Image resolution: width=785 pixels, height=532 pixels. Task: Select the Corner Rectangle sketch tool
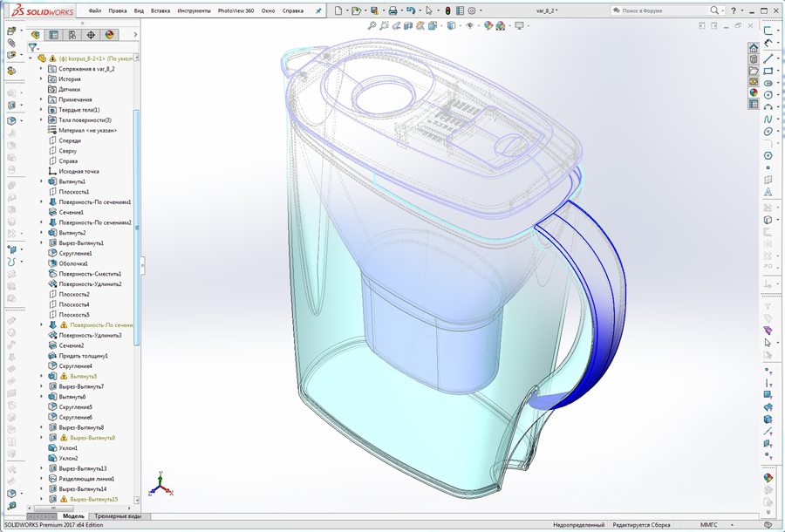pos(768,71)
